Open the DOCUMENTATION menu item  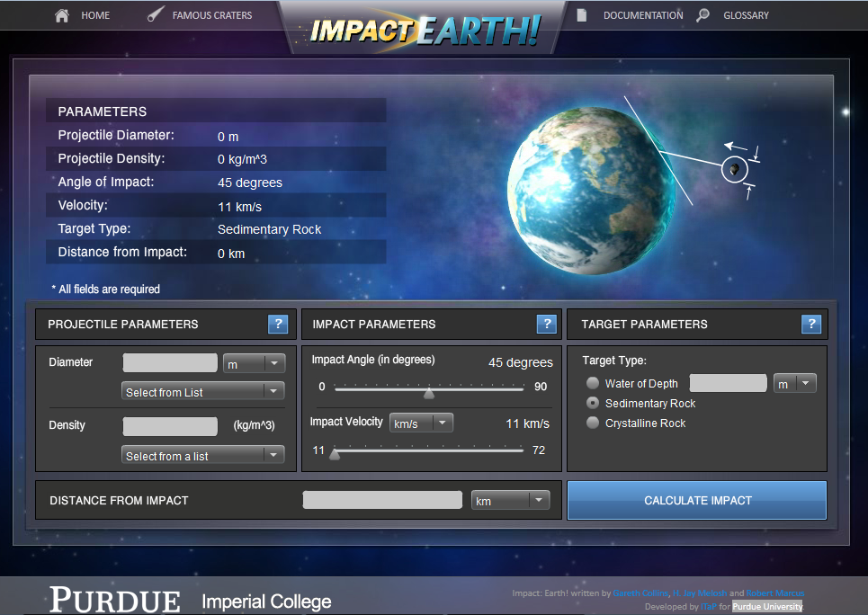643,15
